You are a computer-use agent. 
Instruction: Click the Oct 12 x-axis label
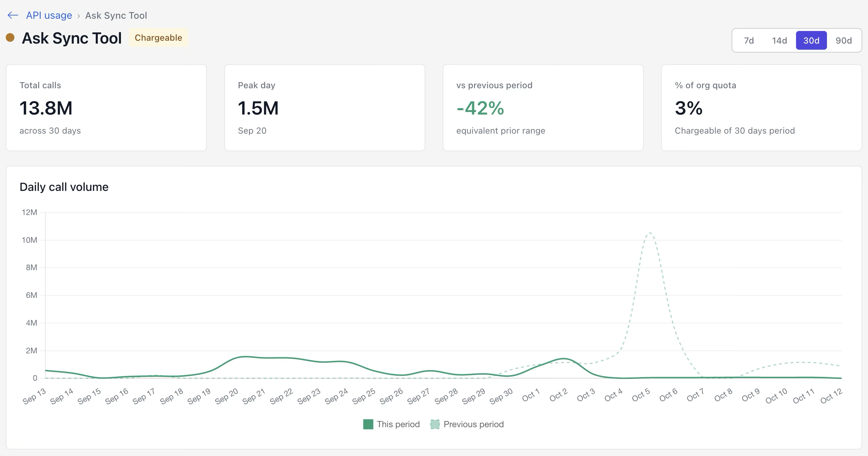click(x=831, y=396)
